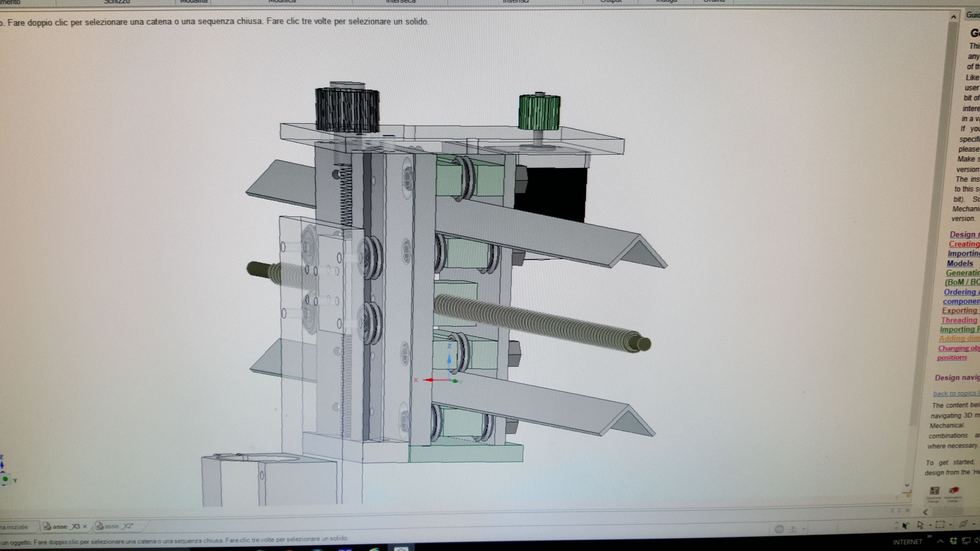980x551 pixels.
Task: Choose the box selection mode icon
Action: point(940,525)
